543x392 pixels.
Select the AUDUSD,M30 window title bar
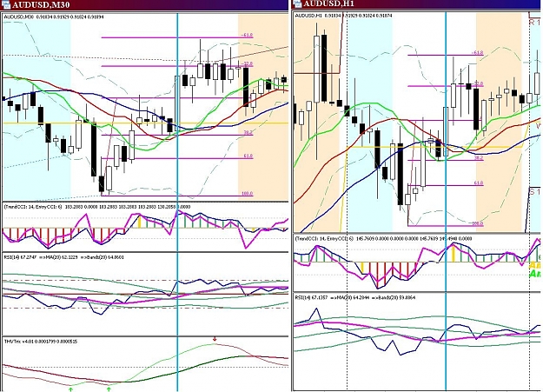[x=144, y=4]
